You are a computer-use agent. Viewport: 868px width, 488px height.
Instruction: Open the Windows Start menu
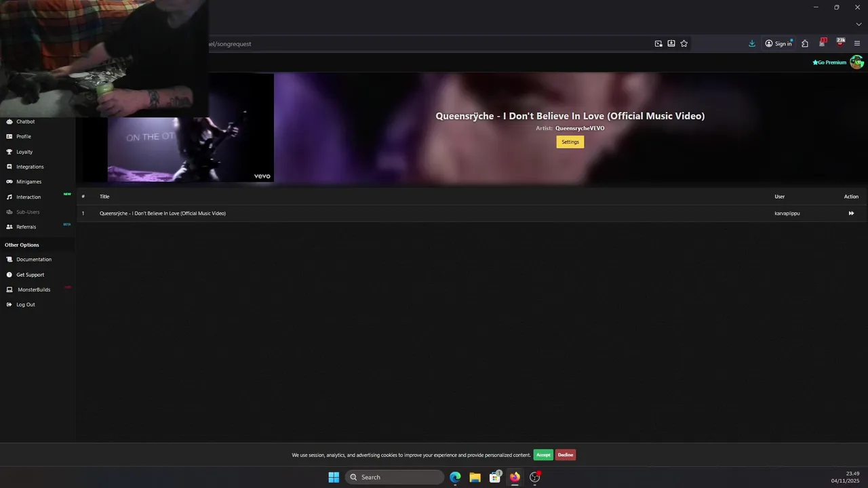click(334, 477)
